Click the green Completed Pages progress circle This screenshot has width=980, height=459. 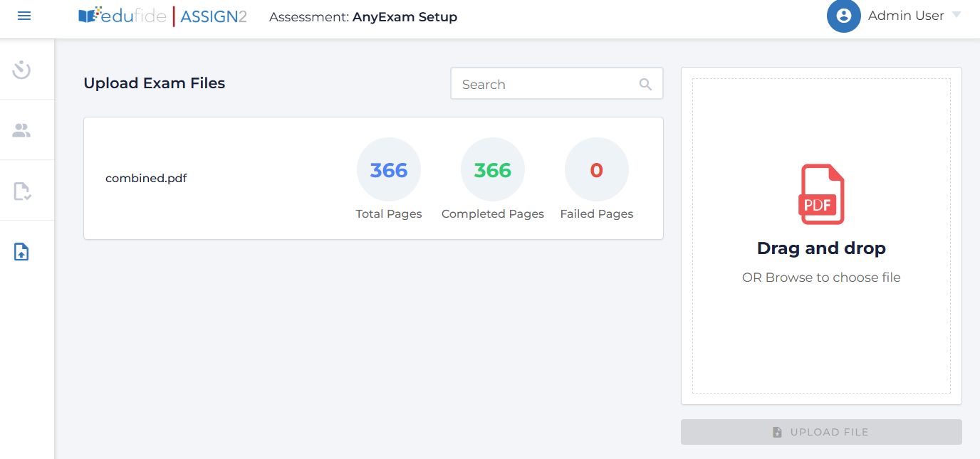(x=492, y=169)
